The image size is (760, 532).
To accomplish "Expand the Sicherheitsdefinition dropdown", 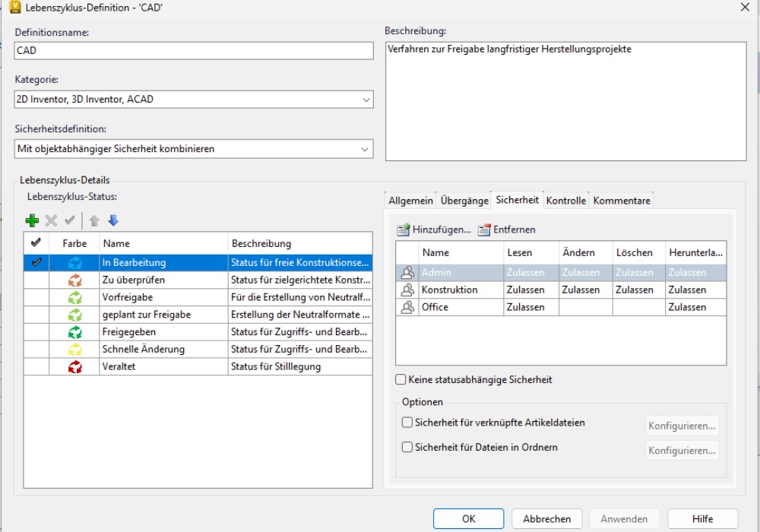I will (x=194, y=149).
